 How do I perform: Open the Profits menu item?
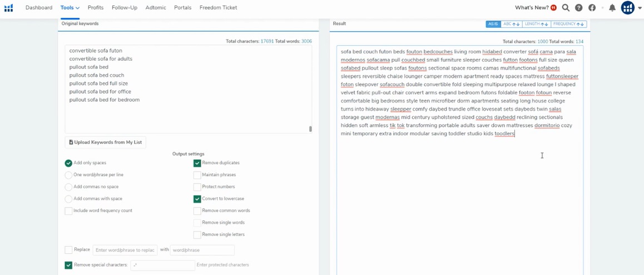[95, 7]
